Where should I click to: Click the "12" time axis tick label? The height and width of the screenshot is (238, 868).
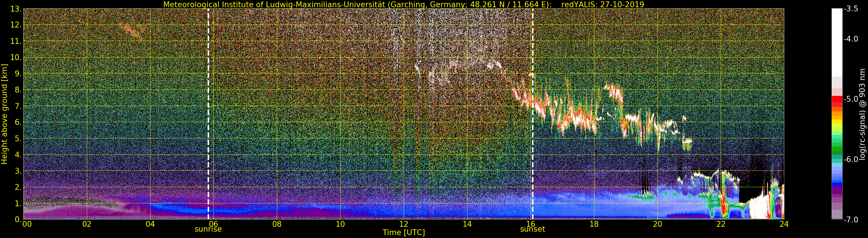tap(404, 224)
